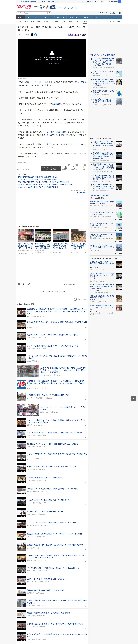The width and height of the screenshot is (138, 644).
Task: Dismiss the アルパジョン自己破産 recommended article
Action: point(86,317)
